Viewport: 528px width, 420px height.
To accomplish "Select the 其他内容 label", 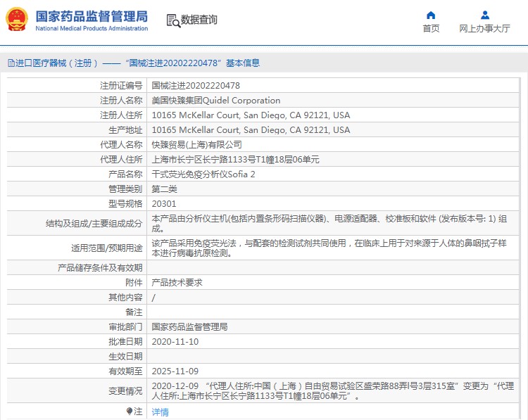I will [125, 298].
